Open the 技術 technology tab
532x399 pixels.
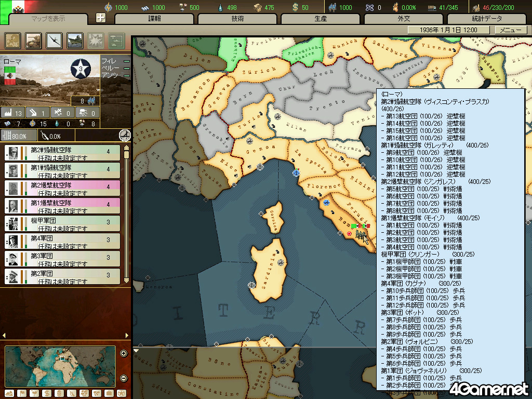237,19
